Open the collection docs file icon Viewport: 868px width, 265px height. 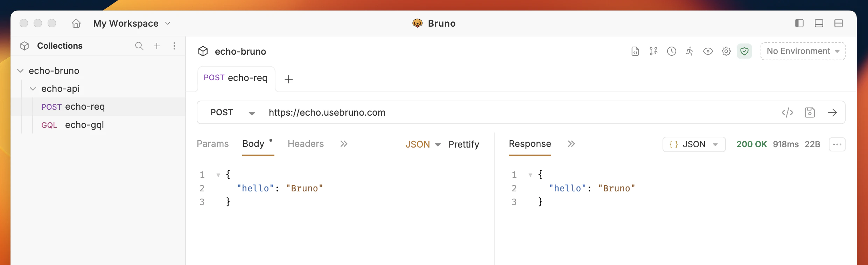(x=635, y=52)
